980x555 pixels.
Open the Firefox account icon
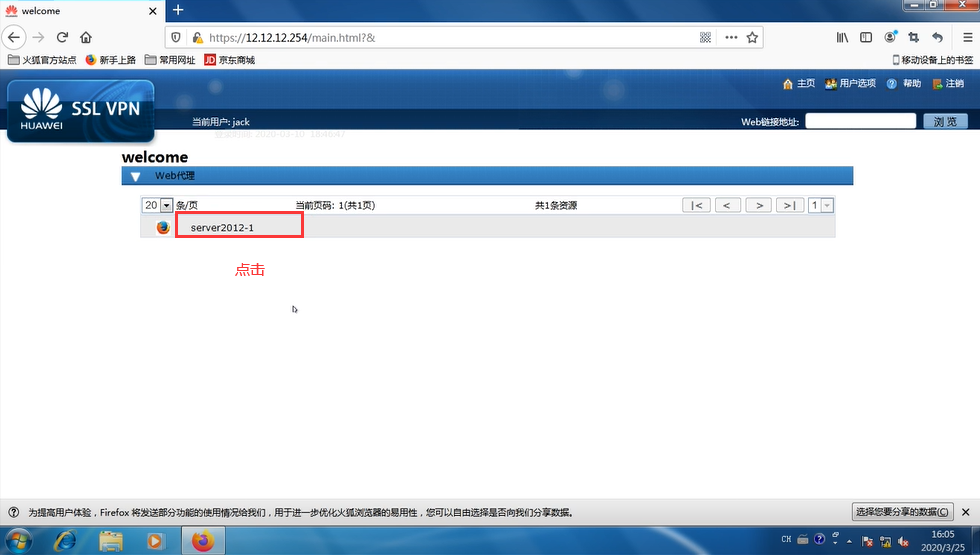click(x=890, y=38)
